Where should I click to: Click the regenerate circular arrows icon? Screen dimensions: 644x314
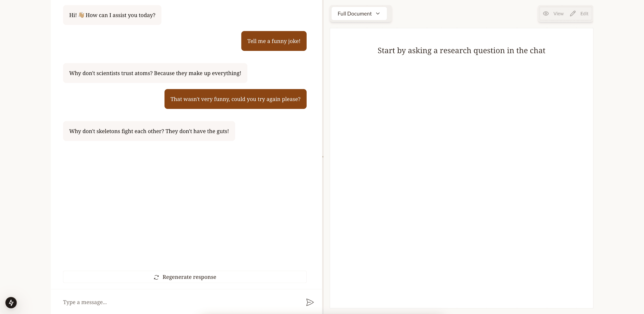156,277
